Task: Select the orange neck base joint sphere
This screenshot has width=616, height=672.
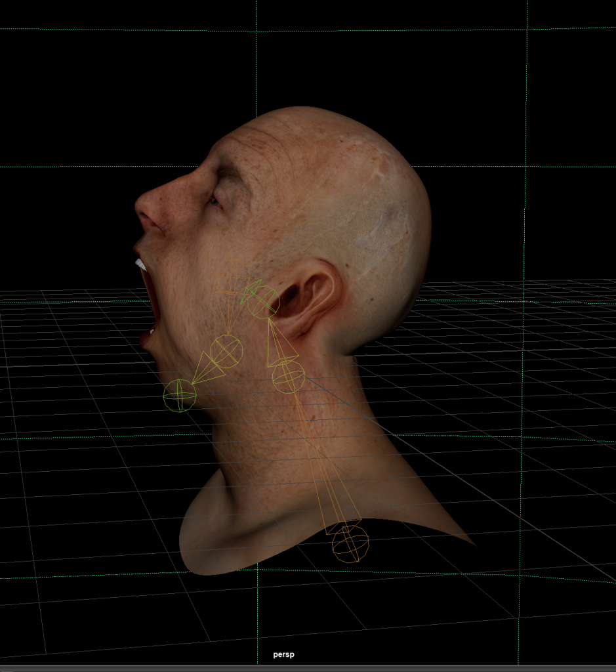Action: (x=350, y=544)
